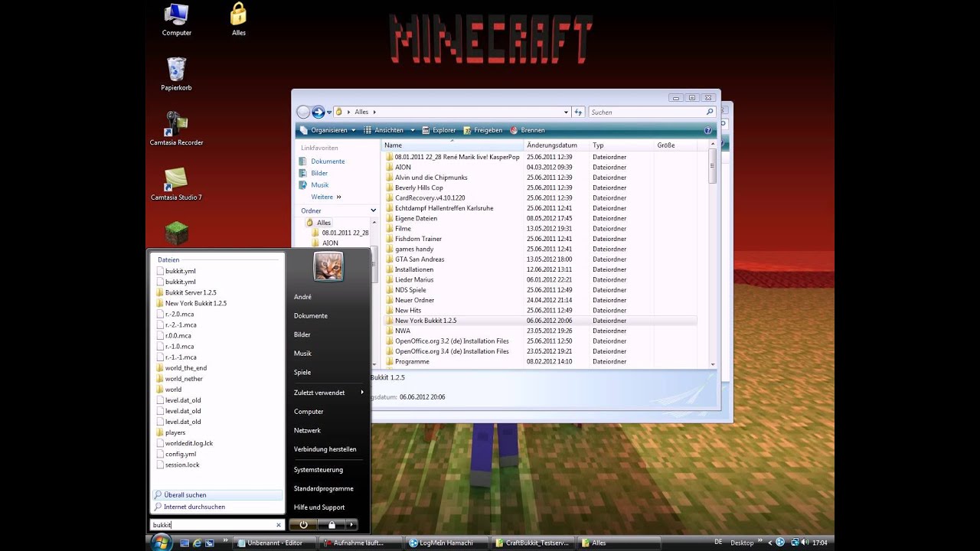Screen dimensions: 980x551
Task: Open Netzwerk in Start menu
Action: pos(307,431)
